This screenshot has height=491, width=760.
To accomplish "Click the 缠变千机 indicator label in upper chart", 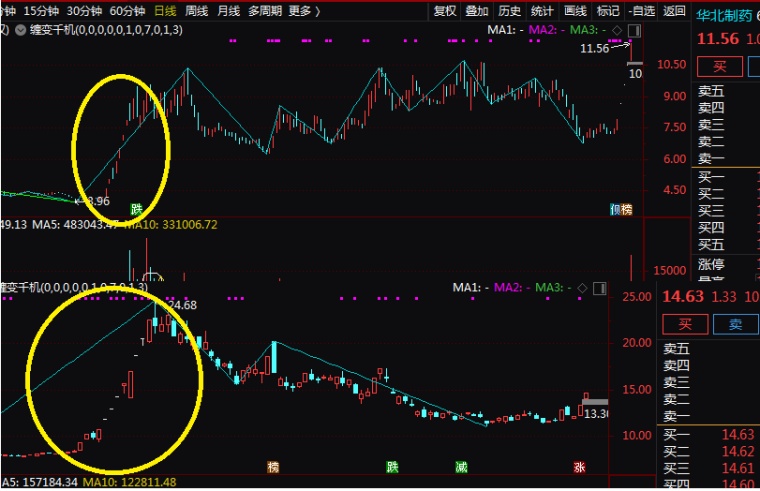I will pyautogui.click(x=106, y=30).
